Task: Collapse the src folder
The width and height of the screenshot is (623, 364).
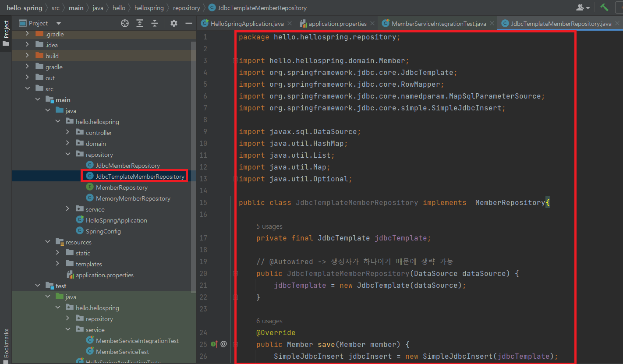Action: (27, 88)
